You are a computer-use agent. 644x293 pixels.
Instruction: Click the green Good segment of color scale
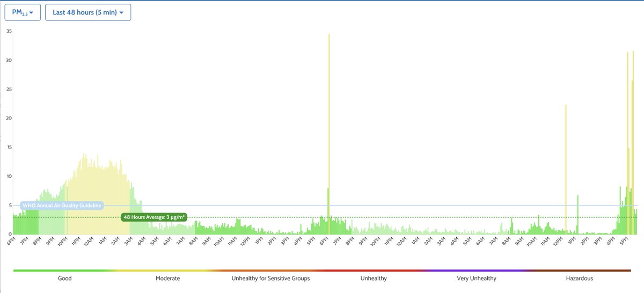point(64,270)
